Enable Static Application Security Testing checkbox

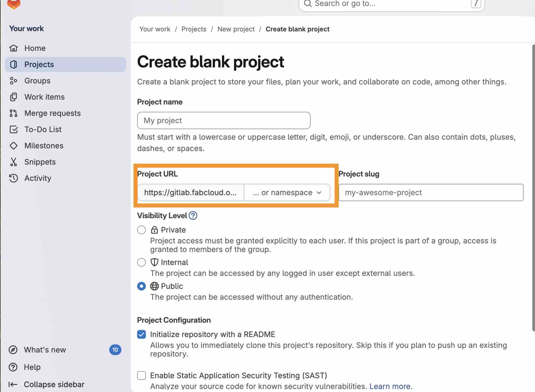coord(141,375)
